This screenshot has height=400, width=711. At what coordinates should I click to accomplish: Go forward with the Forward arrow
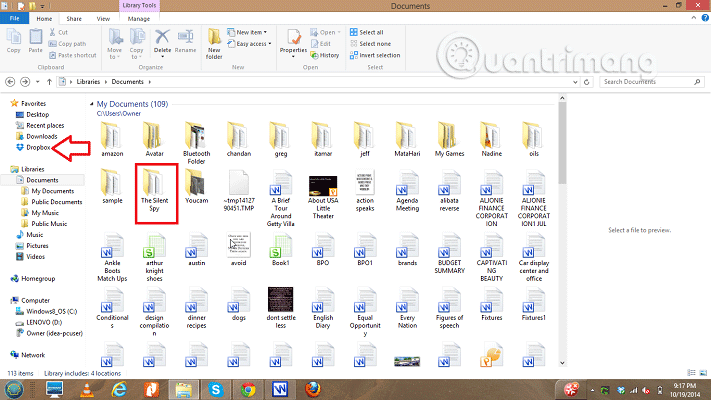pos(25,82)
